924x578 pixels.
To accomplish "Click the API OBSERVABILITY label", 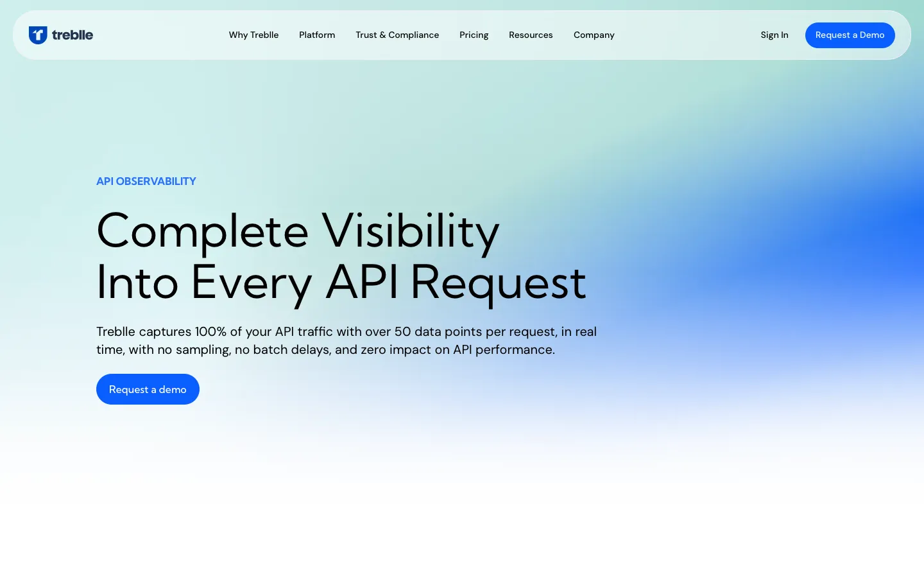I will pos(146,181).
